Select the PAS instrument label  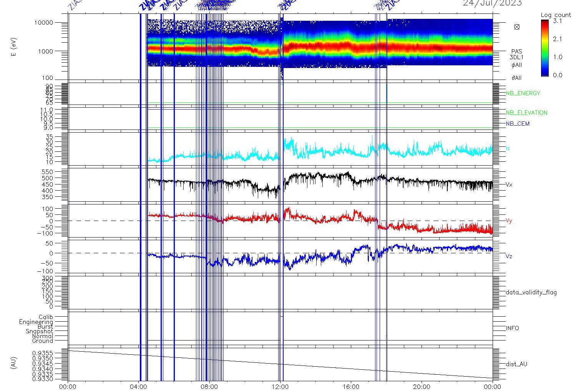[x=517, y=51]
